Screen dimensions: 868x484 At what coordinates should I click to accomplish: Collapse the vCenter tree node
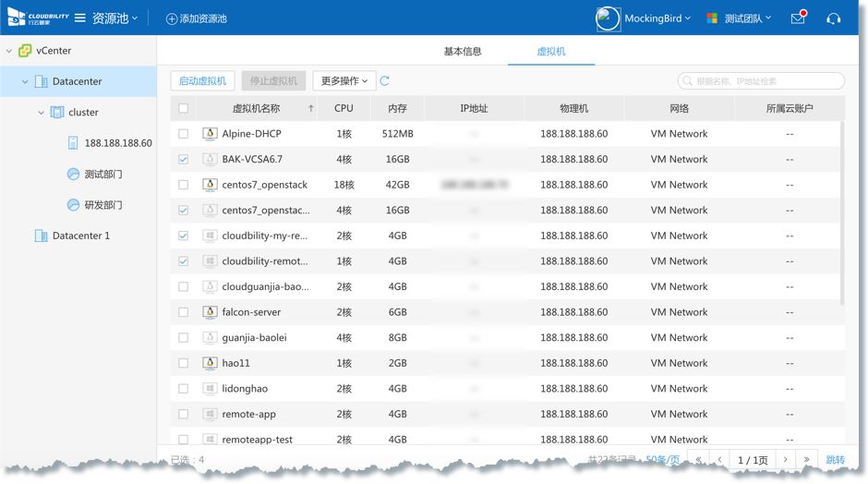tap(9, 51)
